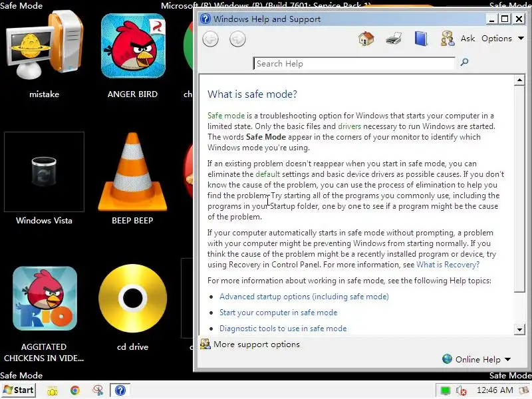Click the More support options icon
Image resolution: width=532 pixels, height=399 pixels.
pos(205,344)
